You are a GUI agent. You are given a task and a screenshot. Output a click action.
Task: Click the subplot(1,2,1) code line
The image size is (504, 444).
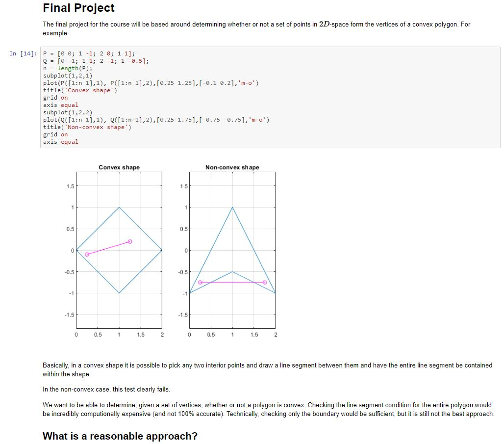point(68,76)
